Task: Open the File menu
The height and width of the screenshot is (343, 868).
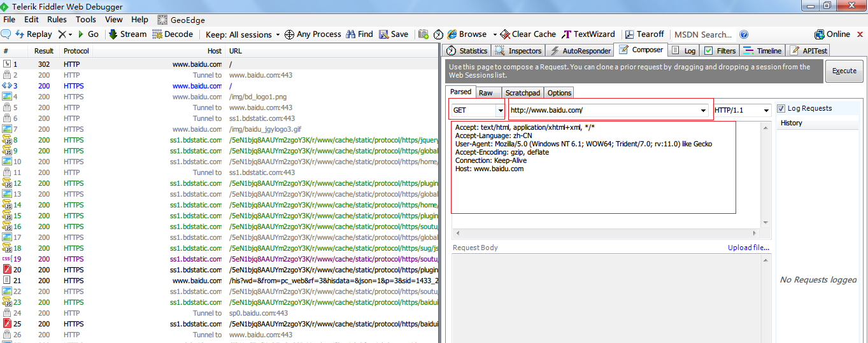Action: (x=9, y=20)
